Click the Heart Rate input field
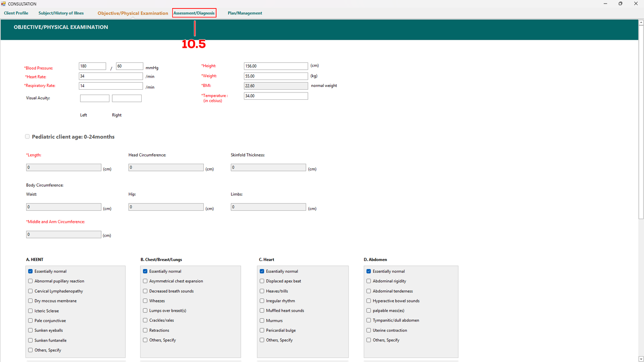This screenshot has width=644, height=362. (x=111, y=76)
